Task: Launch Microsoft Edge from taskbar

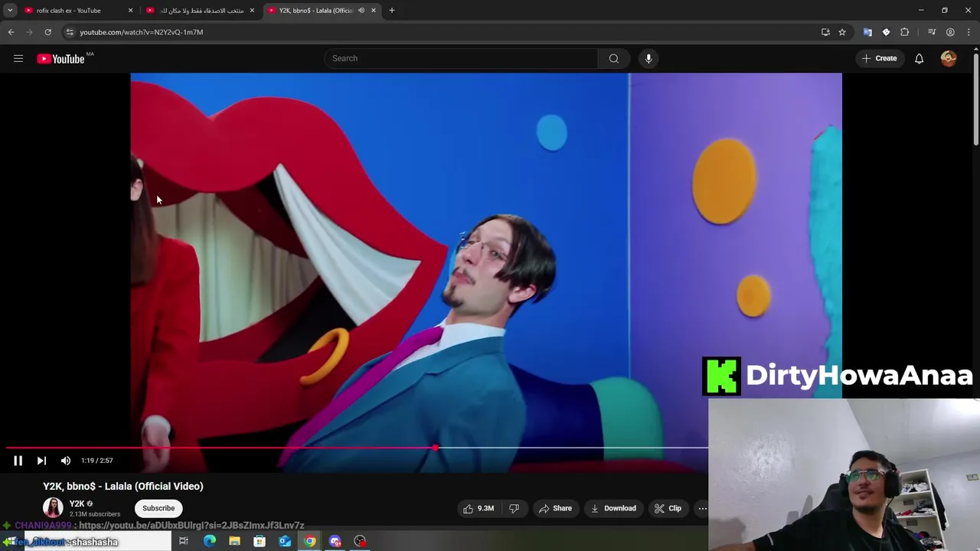Action: click(x=209, y=541)
